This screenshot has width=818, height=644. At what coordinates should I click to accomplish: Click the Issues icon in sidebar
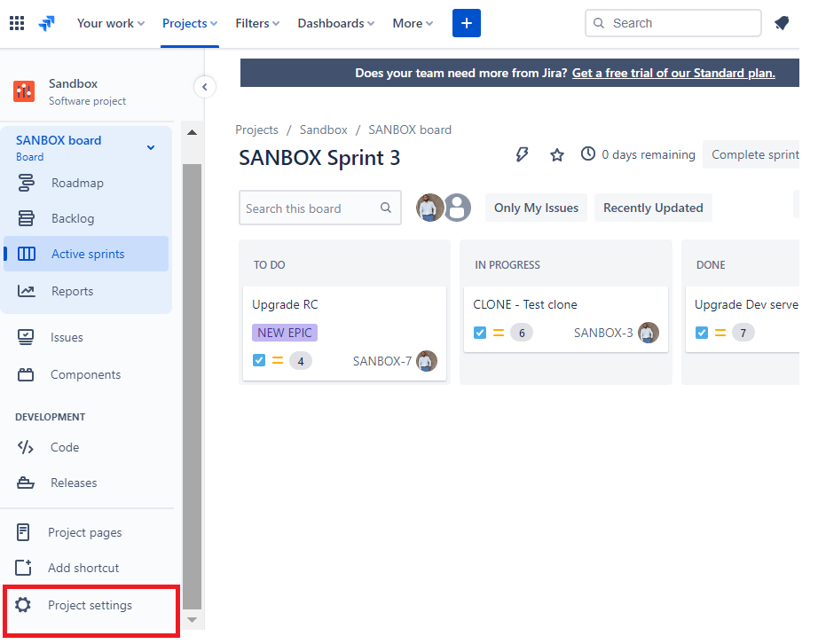pyautogui.click(x=26, y=337)
